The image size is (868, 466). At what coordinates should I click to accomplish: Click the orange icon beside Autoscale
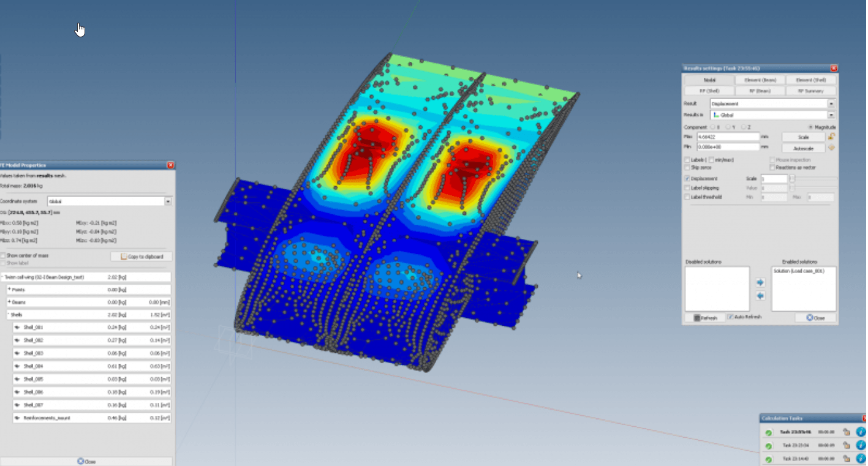pos(832,148)
